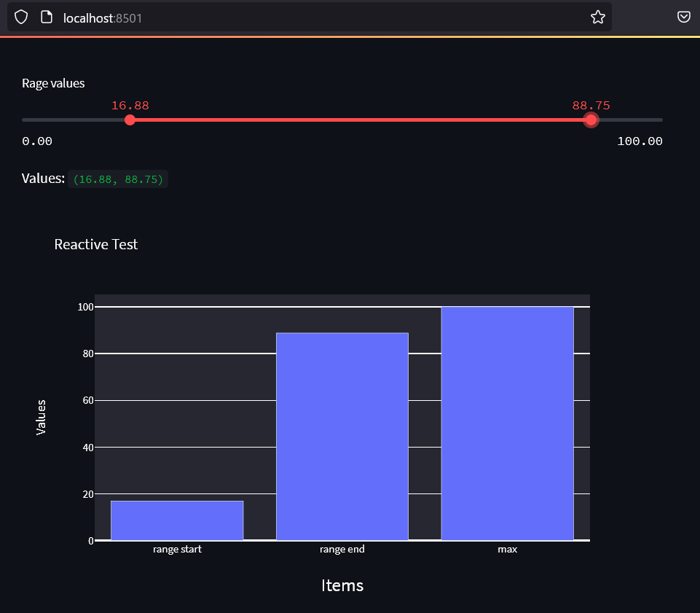
Task: Click the 100.00 maximum slider label
Action: coord(640,141)
